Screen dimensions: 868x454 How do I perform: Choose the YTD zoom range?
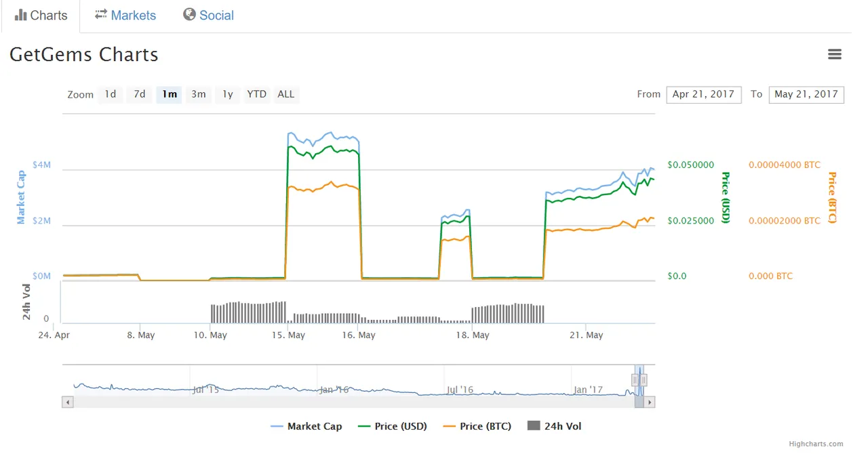point(256,94)
